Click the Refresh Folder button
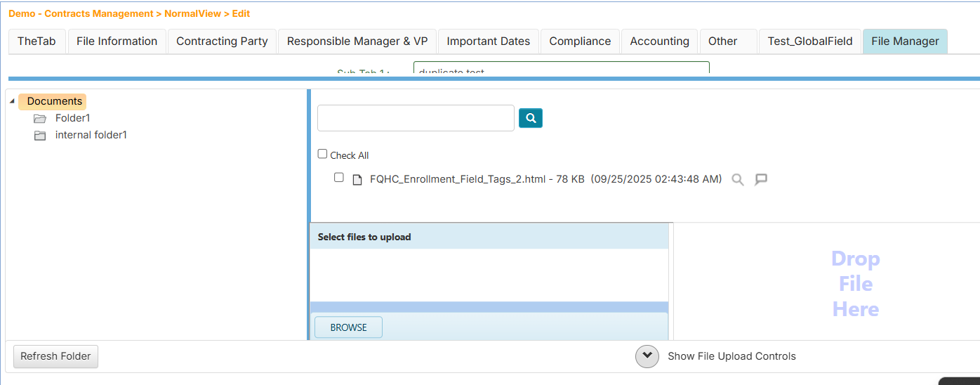Screen dimensions: 980x385 55,356
